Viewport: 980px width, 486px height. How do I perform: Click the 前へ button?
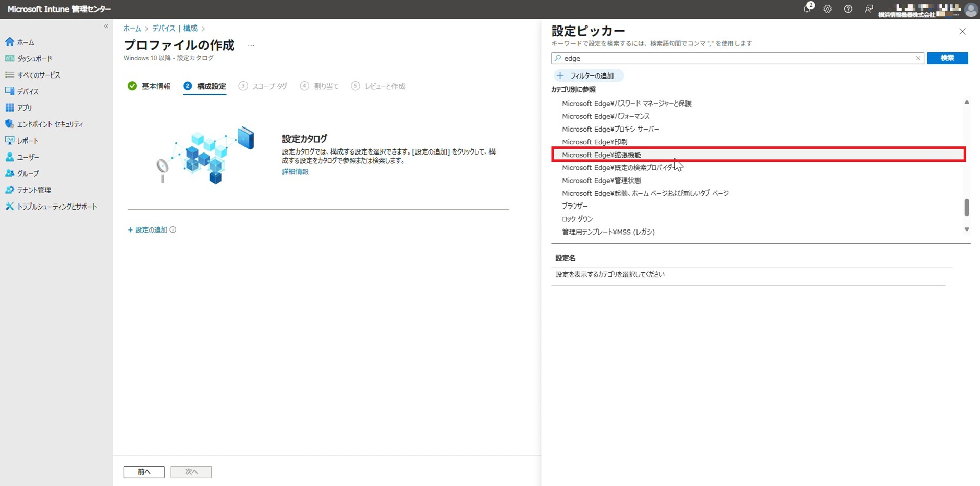tap(144, 472)
